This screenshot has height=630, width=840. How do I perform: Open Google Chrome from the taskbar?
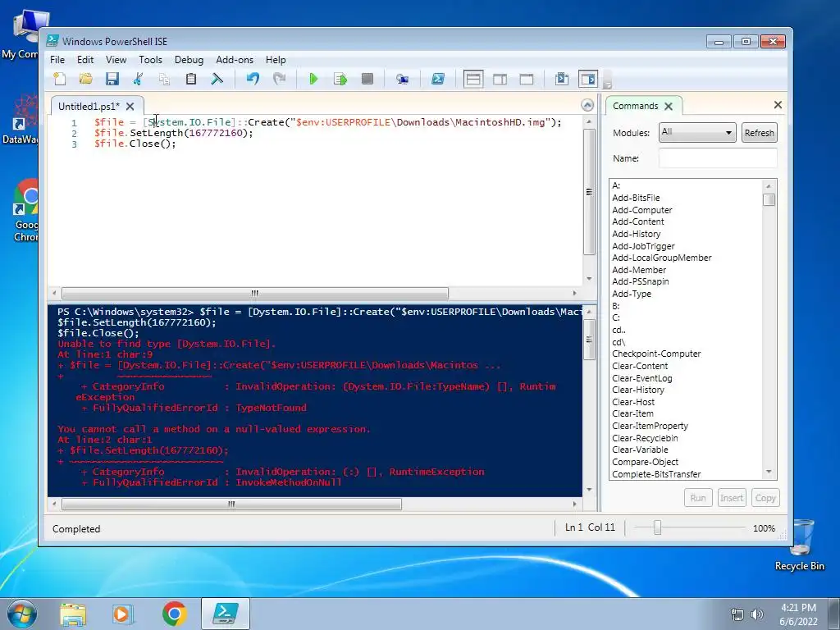tap(174, 614)
